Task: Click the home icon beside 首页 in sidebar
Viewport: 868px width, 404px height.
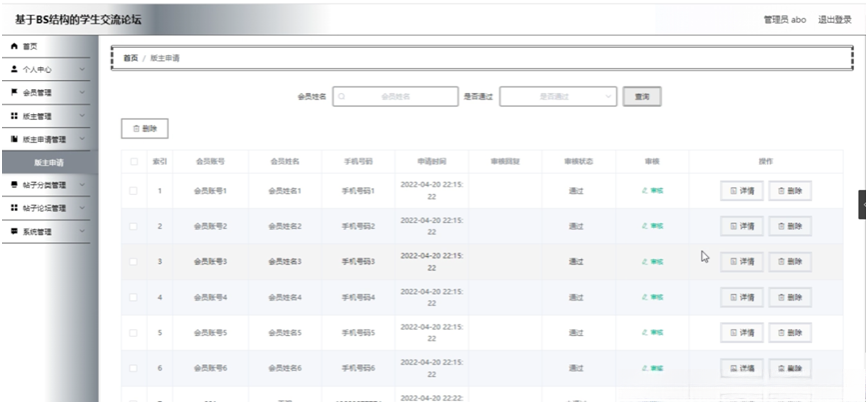Action: 14,47
